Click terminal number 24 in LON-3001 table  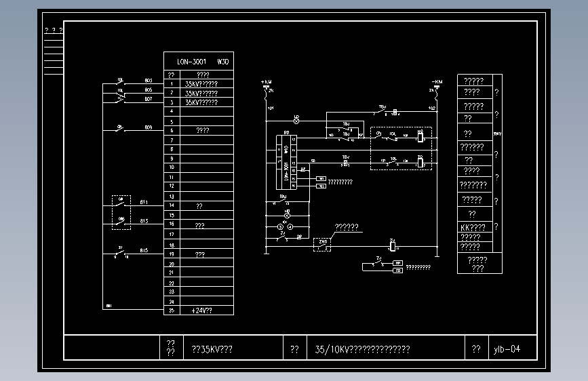pyautogui.click(x=172, y=302)
